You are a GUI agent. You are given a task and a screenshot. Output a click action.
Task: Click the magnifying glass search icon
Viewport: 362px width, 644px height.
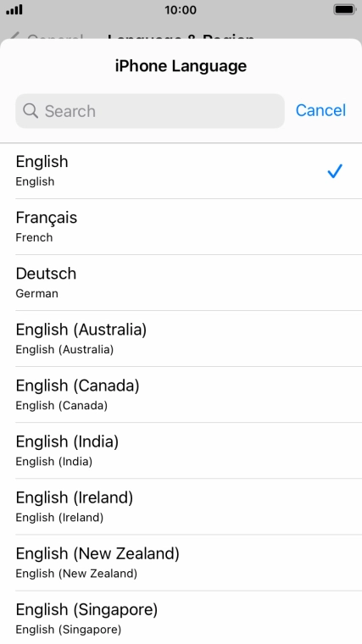pos(31,111)
